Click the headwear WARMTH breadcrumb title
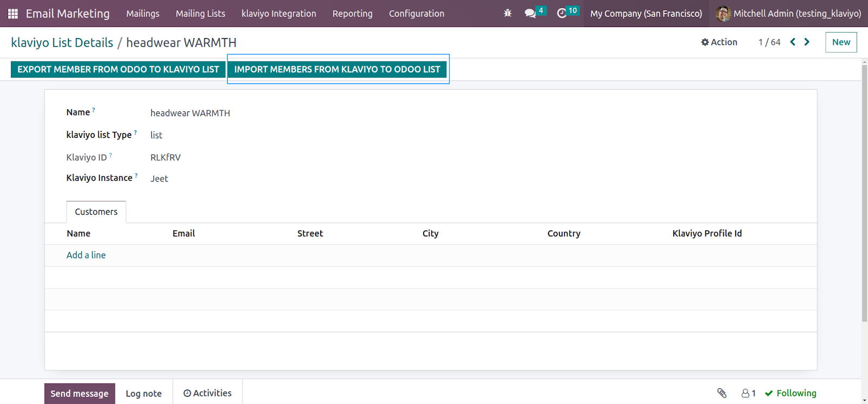The height and width of the screenshot is (404, 868). click(x=181, y=42)
